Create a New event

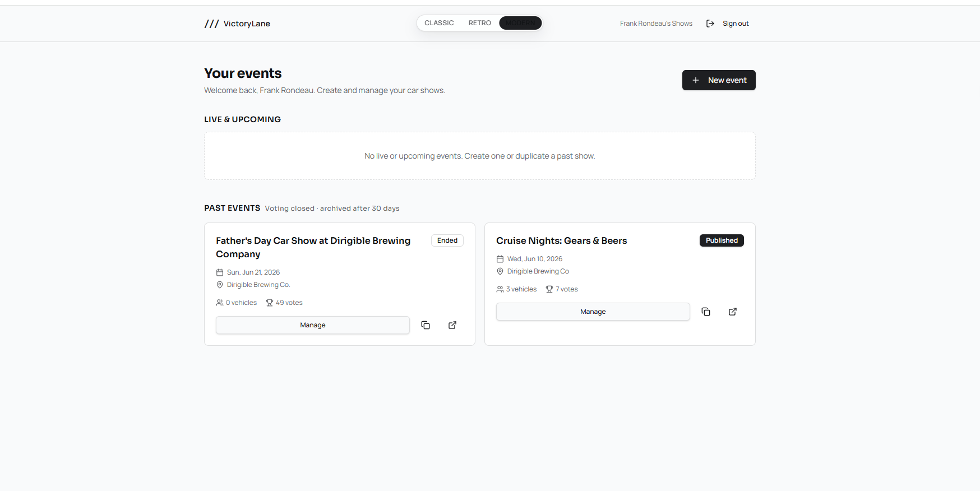pyautogui.click(x=719, y=80)
